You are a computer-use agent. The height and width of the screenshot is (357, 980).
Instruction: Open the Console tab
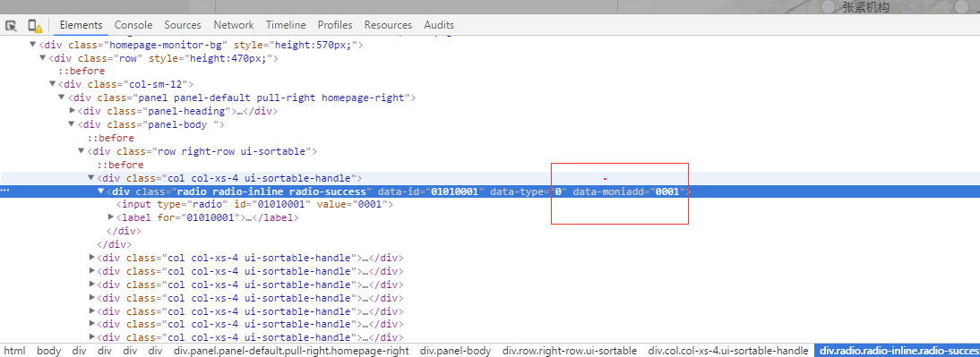coord(133,25)
